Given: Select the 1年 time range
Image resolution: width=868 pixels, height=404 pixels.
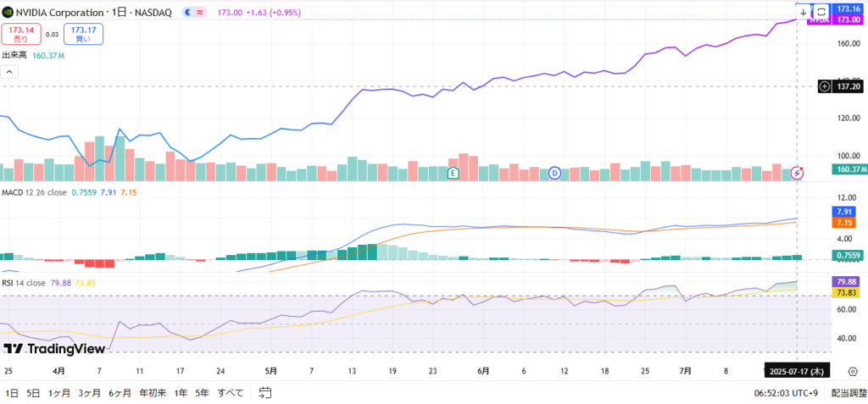Looking at the screenshot, I should (x=181, y=393).
